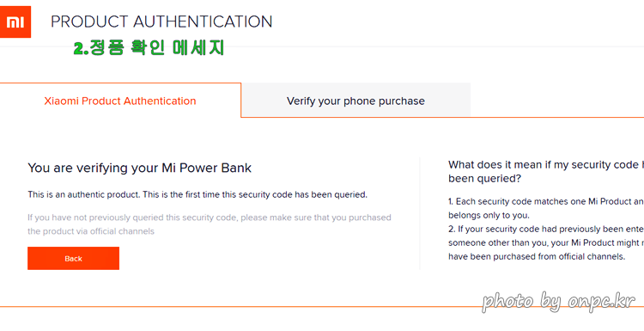
Task: Click the 'This is an authentic product' message
Action: 197,194
